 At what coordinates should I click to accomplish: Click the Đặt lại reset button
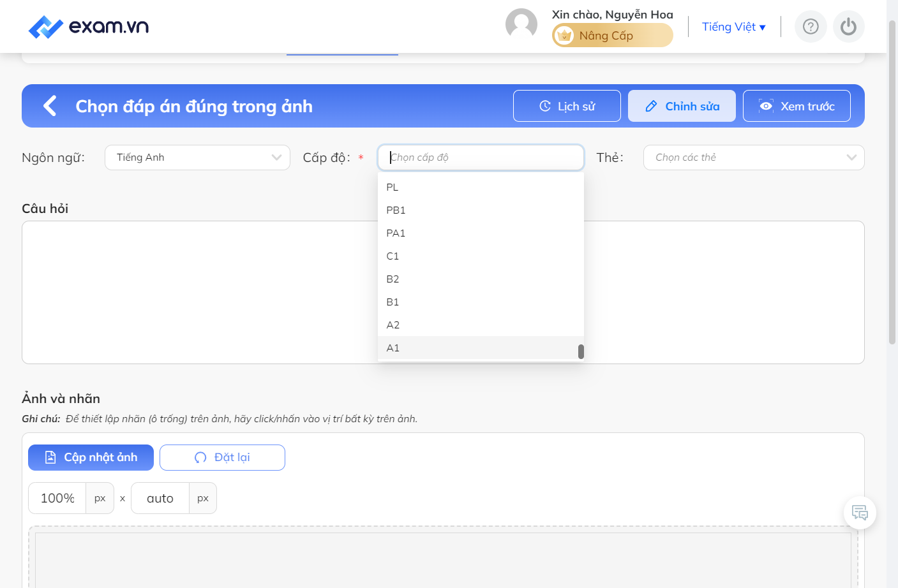point(222,457)
